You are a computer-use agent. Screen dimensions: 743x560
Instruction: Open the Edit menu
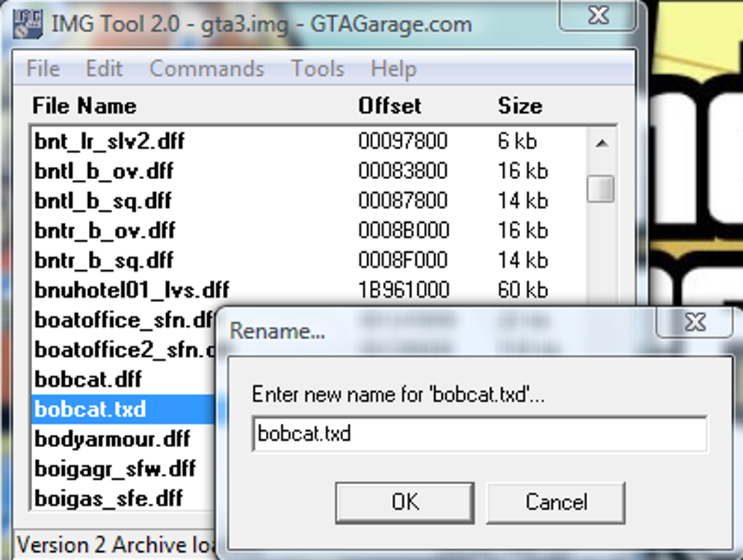point(104,68)
